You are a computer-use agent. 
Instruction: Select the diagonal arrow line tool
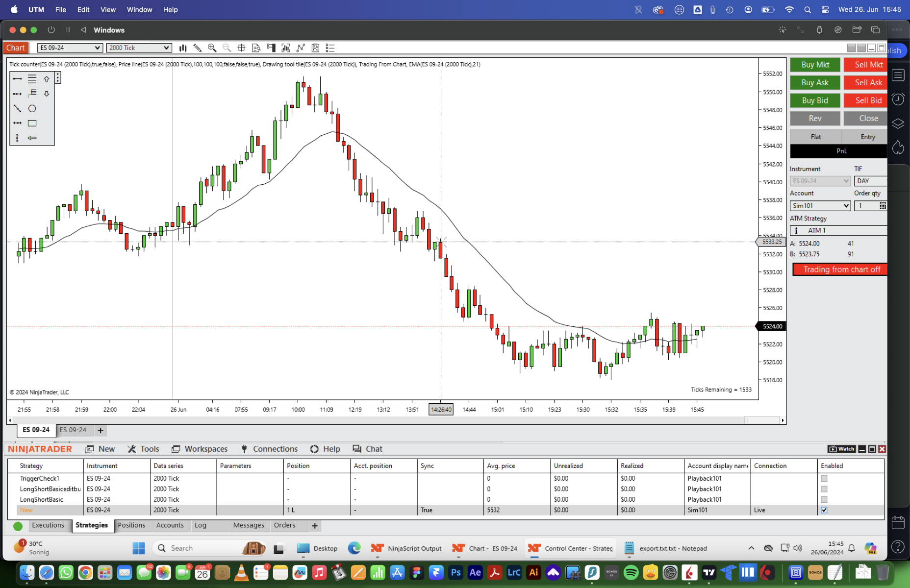click(18, 108)
